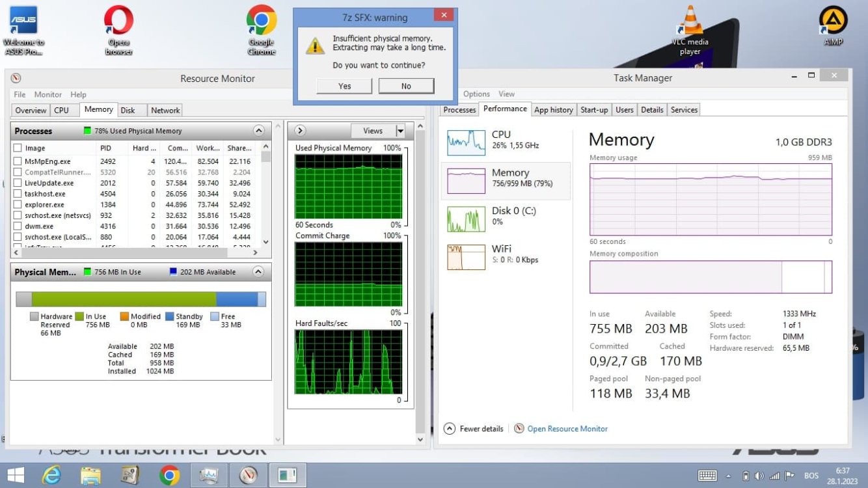Screen dimensions: 868x488
Task: Toggle the Image select-all checkbox
Action: 18,148
